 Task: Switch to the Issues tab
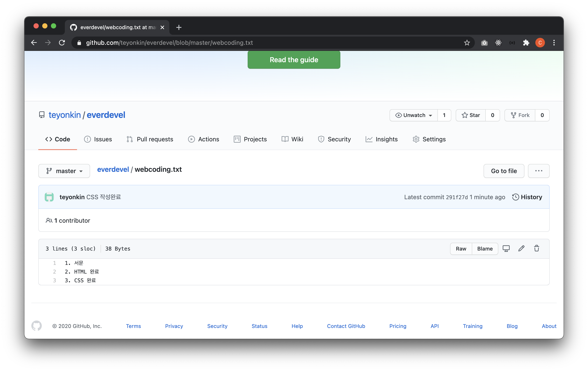point(98,139)
